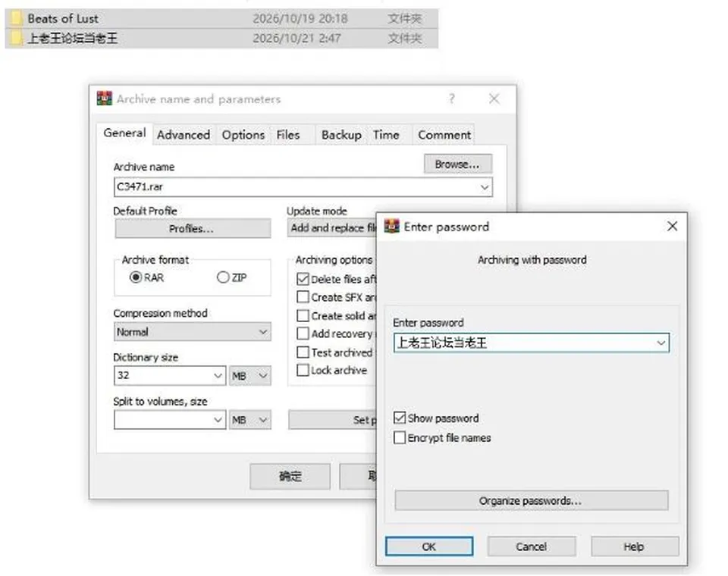Image resolution: width=728 pixels, height=576 pixels.
Task: Click Cancel in the Enter password dialog
Action: pos(532,546)
